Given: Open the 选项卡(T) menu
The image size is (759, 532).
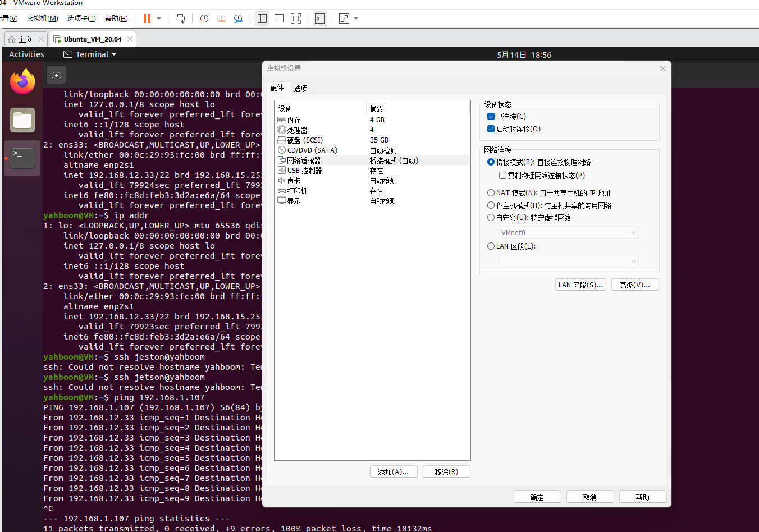Looking at the screenshot, I should click(x=81, y=19).
